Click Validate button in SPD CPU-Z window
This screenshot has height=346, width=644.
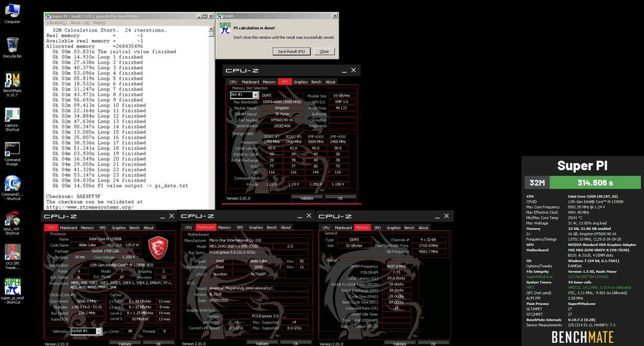pyautogui.click(x=306, y=198)
